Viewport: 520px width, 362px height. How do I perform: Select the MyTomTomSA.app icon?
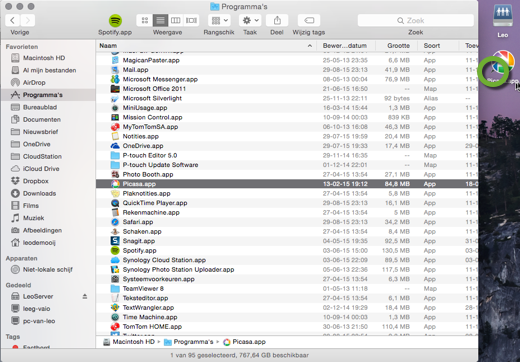pyautogui.click(x=115, y=127)
